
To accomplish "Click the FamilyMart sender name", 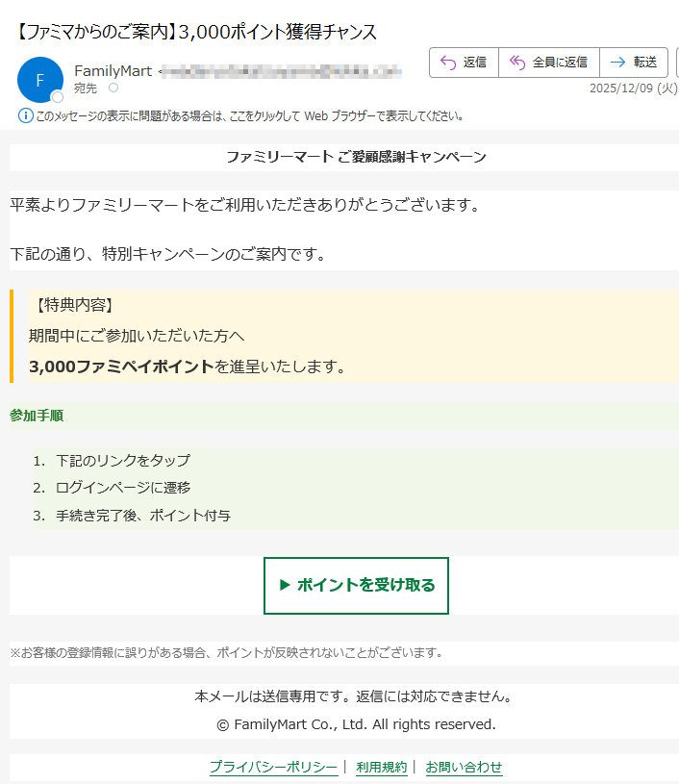I will pyautogui.click(x=113, y=70).
